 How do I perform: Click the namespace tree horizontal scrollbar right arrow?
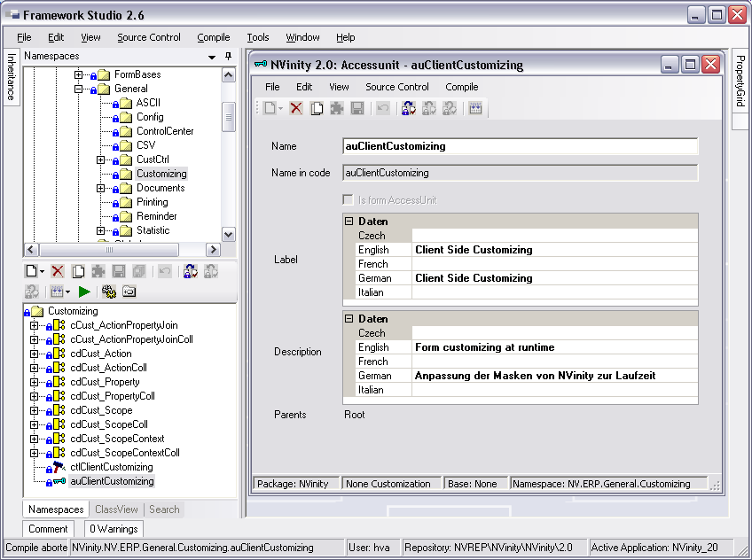[213, 250]
